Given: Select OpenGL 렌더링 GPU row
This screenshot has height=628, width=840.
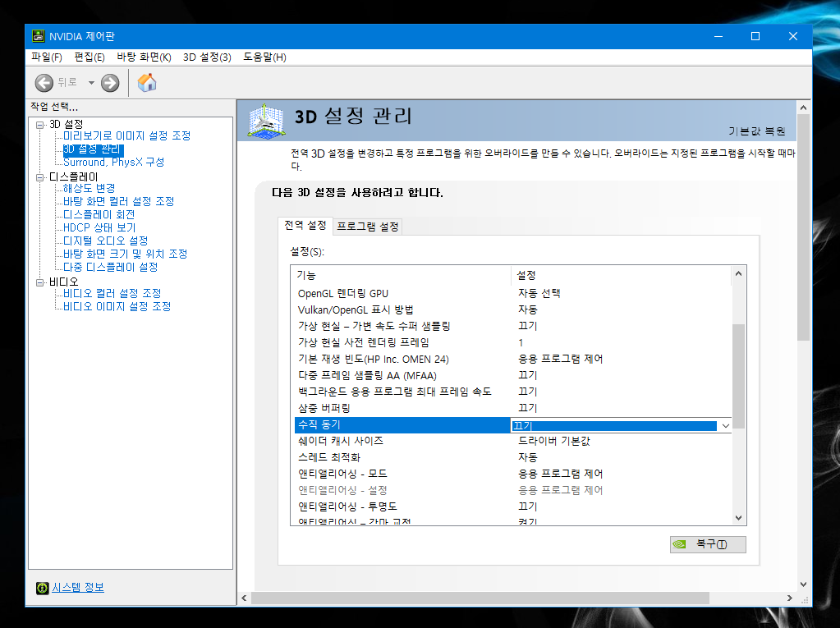Looking at the screenshot, I should 512,293.
